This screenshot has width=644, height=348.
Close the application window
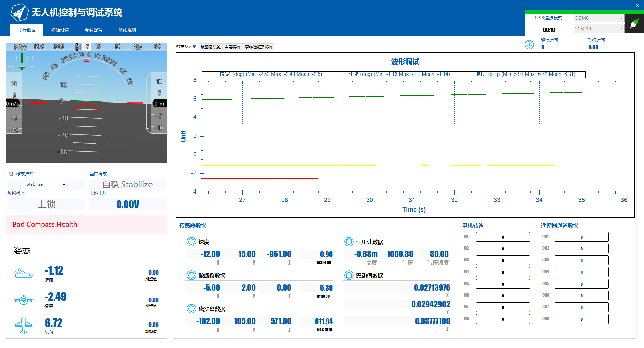637,5
